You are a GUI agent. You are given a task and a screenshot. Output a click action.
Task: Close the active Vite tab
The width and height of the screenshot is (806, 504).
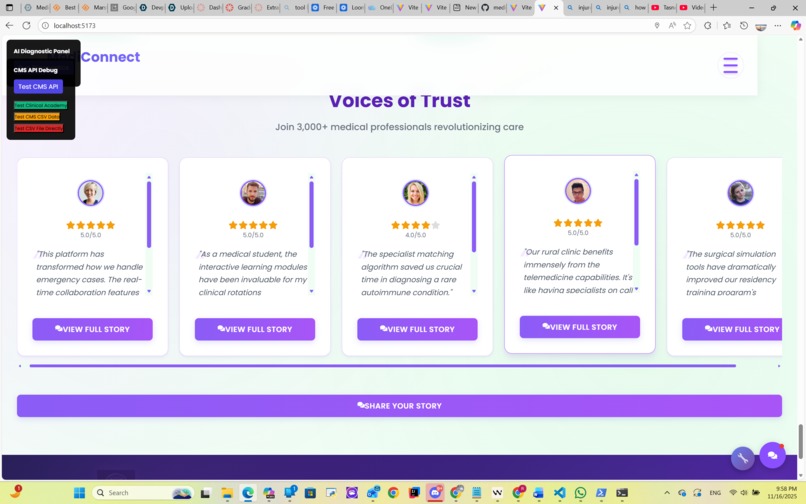coord(556,8)
